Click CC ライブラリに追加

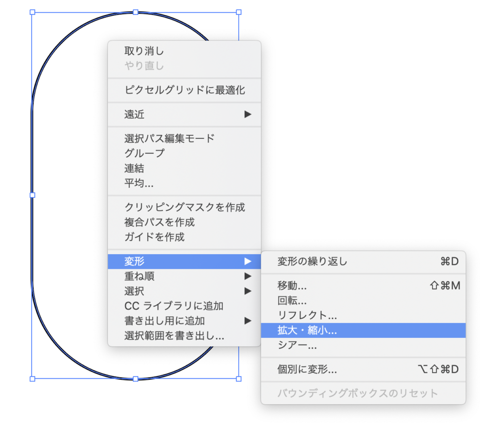pos(174,306)
